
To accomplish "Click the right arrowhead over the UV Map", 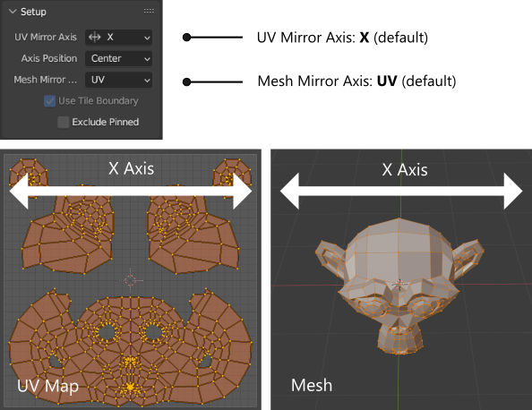I will [242, 192].
